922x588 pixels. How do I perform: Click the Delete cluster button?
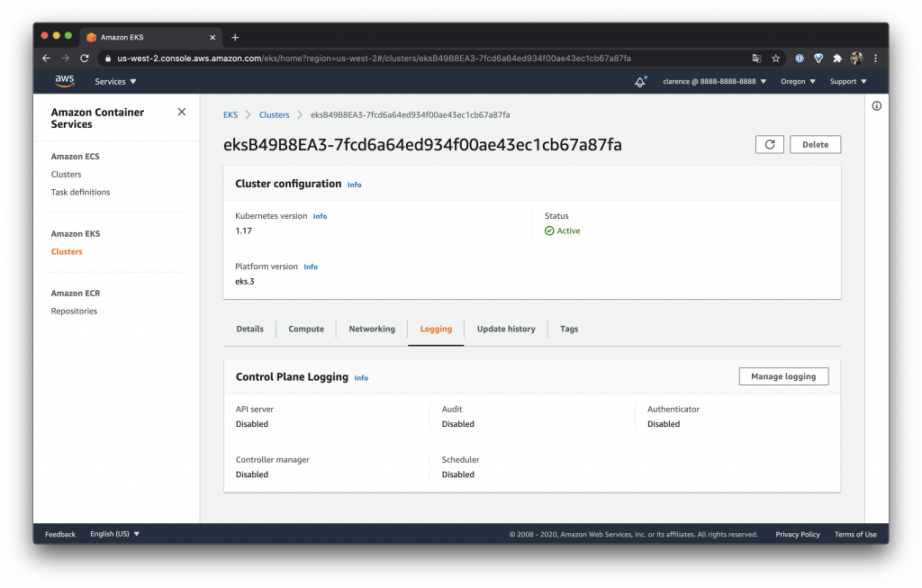[815, 145]
